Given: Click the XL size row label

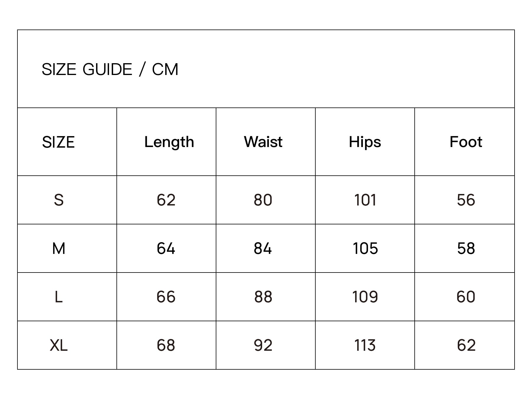Looking at the screenshot, I should tap(59, 345).
